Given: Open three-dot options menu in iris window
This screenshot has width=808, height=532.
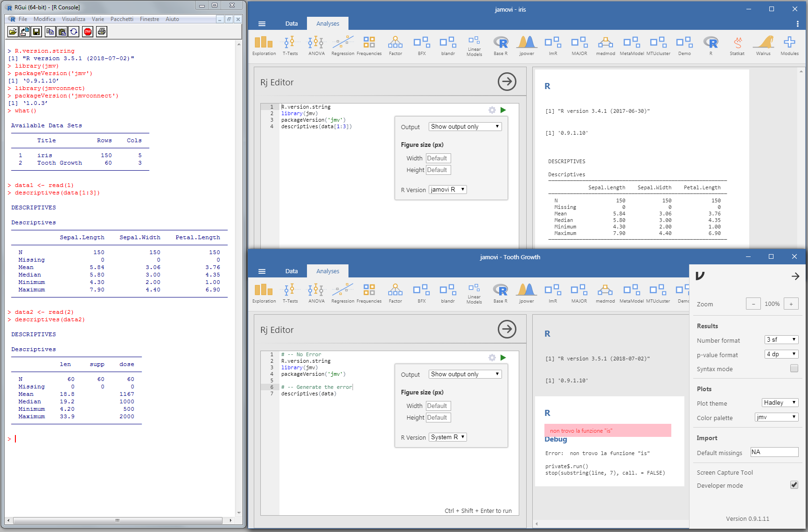Looking at the screenshot, I should pyautogui.click(x=797, y=24).
